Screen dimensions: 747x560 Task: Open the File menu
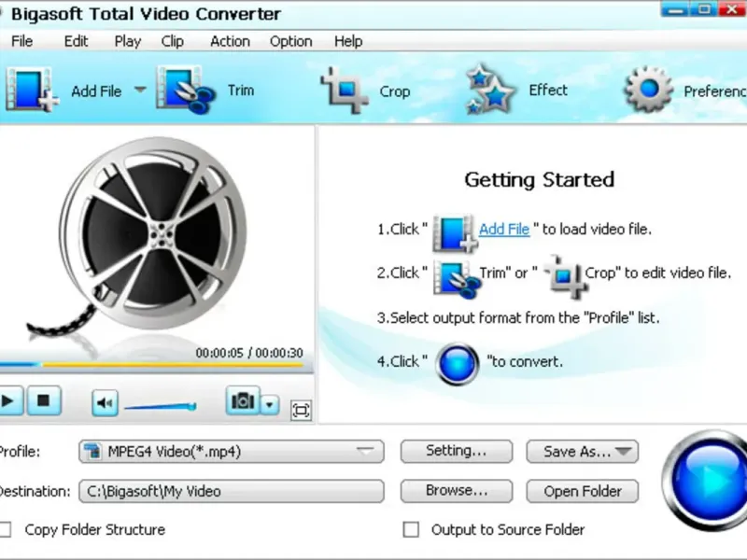click(x=22, y=41)
